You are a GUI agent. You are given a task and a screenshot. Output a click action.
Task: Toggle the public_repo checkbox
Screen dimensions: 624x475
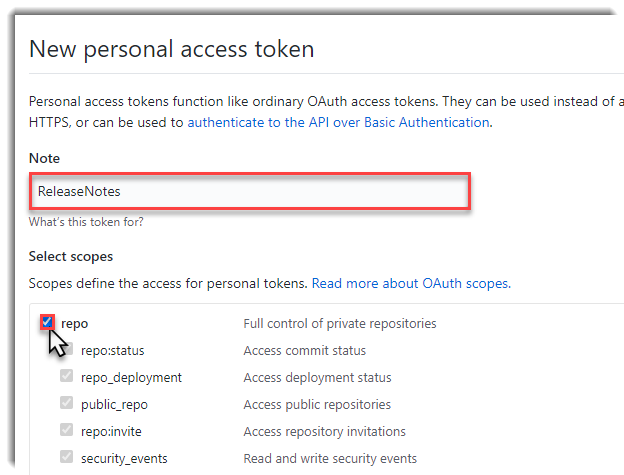click(x=66, y=403)
